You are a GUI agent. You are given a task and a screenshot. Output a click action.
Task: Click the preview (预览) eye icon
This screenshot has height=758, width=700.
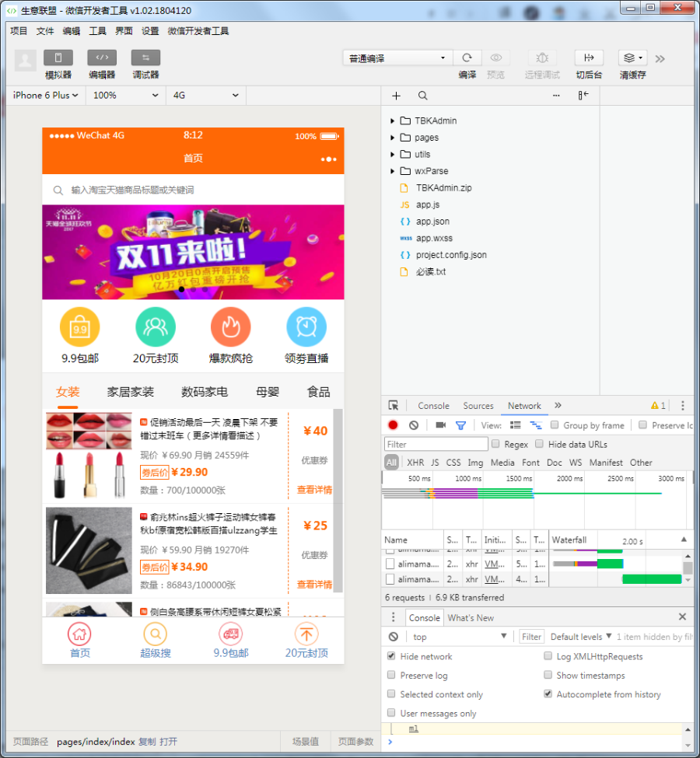pyautogui.click(x=496, y=58)
